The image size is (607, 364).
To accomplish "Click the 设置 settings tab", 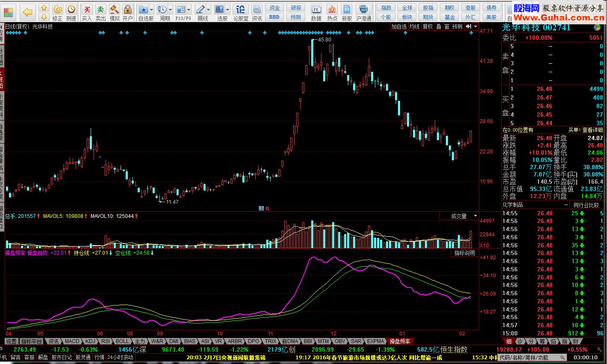I will coord(12,341).
